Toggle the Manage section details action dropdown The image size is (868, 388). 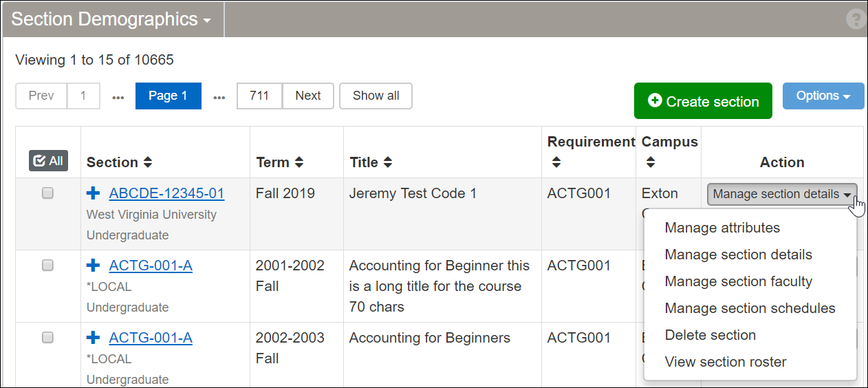[781, 195]
